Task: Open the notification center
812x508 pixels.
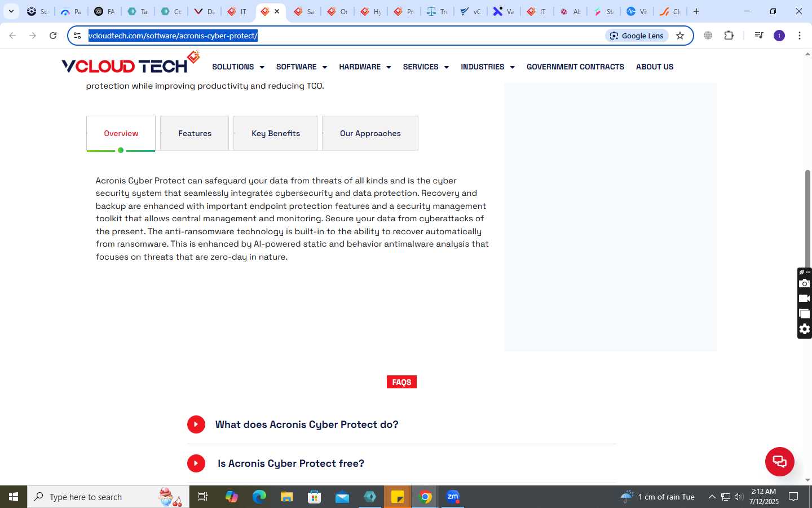Action: tap(793, 497)
